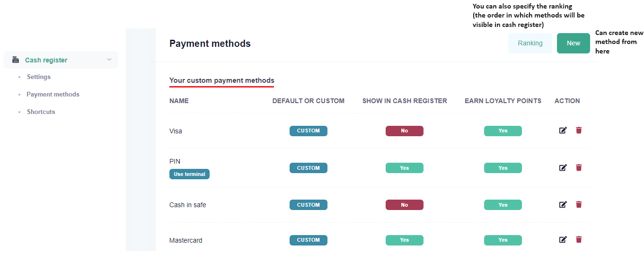Delete the PIN payment method

click(579, 167)
